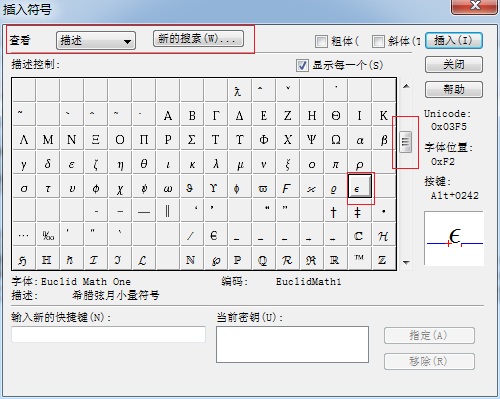Click the large ϵ symbol preview
The width and height of the screenshot is (500, 399).
point(454,238)
